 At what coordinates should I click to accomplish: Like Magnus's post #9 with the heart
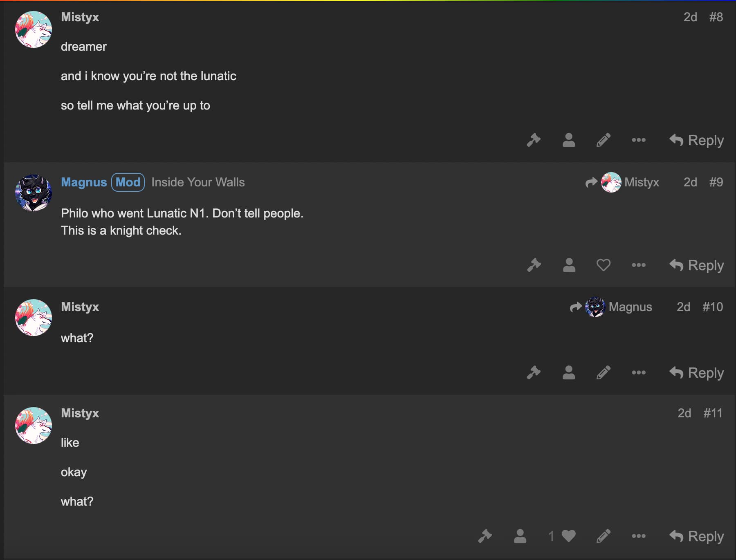604,265
